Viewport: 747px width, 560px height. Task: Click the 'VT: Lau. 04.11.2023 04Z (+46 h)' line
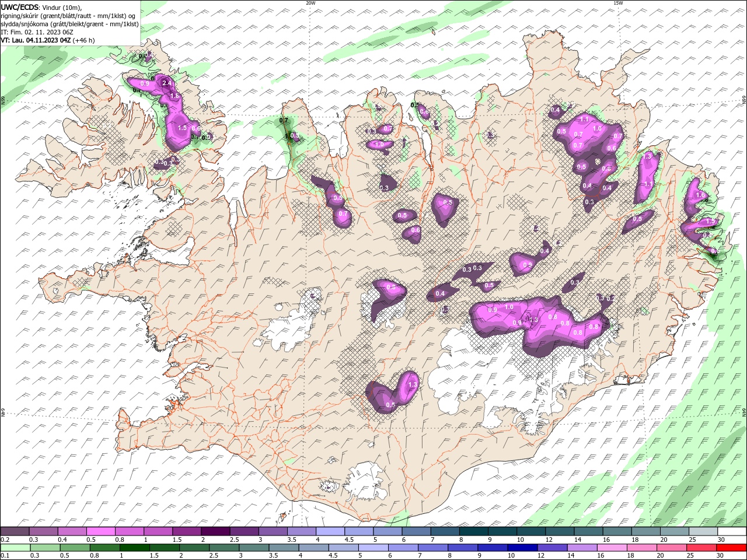pyautogui.click(x=48, y=40)
